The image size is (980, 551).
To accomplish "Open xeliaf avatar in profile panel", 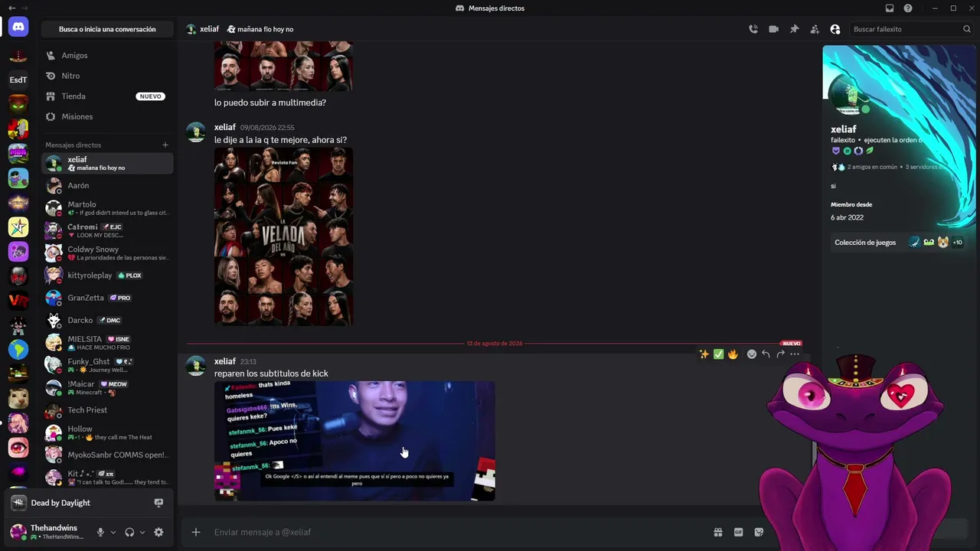I will (848, 94).
